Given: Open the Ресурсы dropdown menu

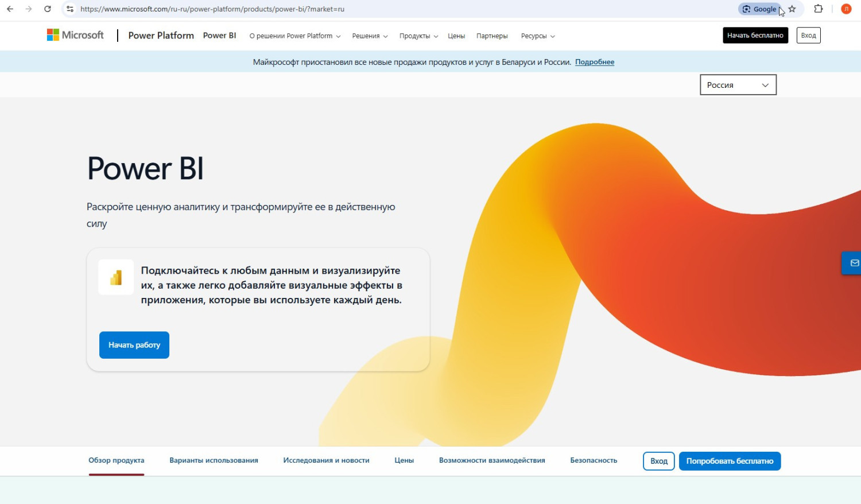Looking at the screenshot, I should pos(537,36).
